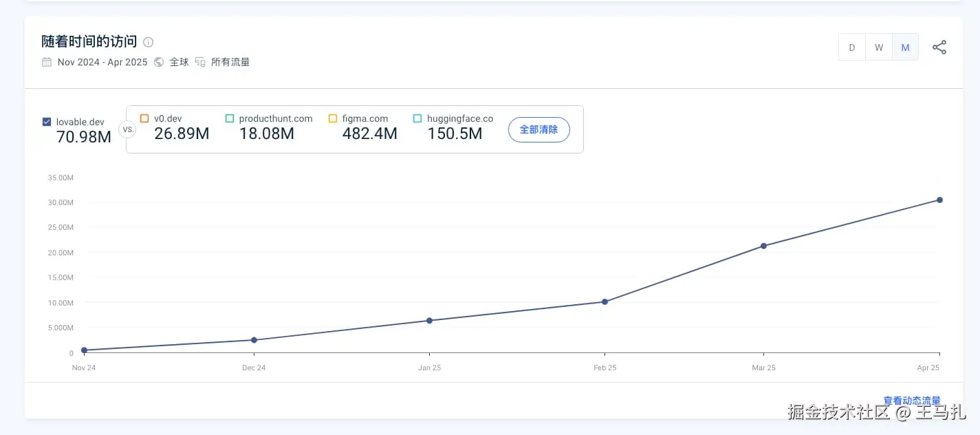Uncheck the lovable.dev checkbox

click(47, 122)
